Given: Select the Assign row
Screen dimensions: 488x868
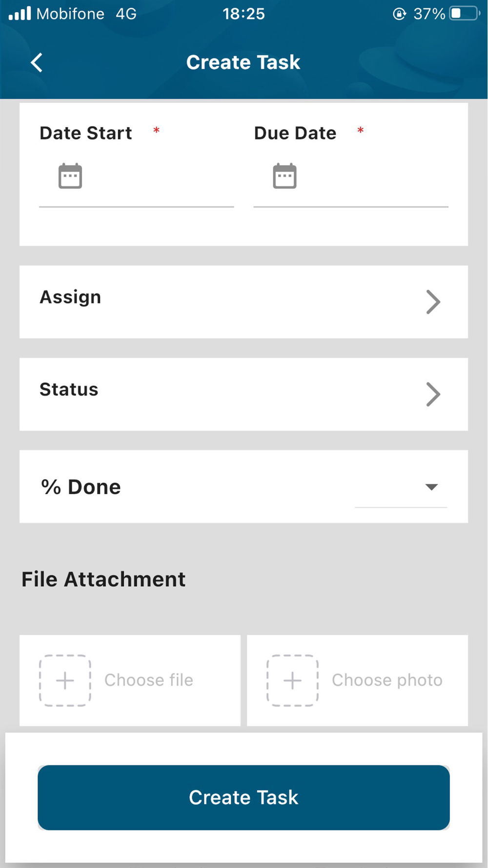Looking at the screenshot, I should (244, 302).
